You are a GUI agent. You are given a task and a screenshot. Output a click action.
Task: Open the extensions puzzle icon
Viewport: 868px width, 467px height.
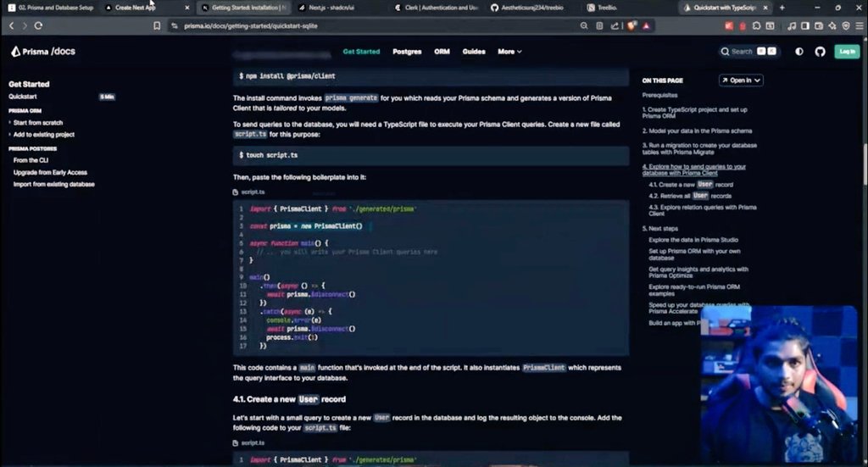[756, 26]
